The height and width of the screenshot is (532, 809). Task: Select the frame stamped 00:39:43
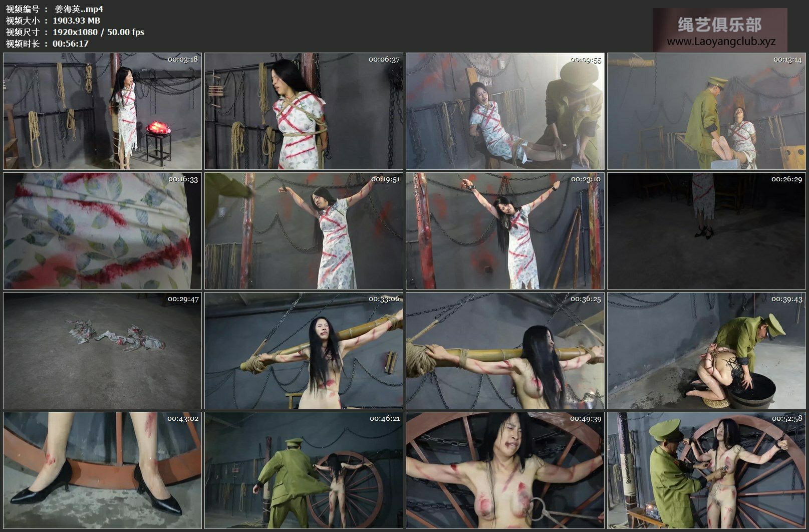(x=706, y=351)
